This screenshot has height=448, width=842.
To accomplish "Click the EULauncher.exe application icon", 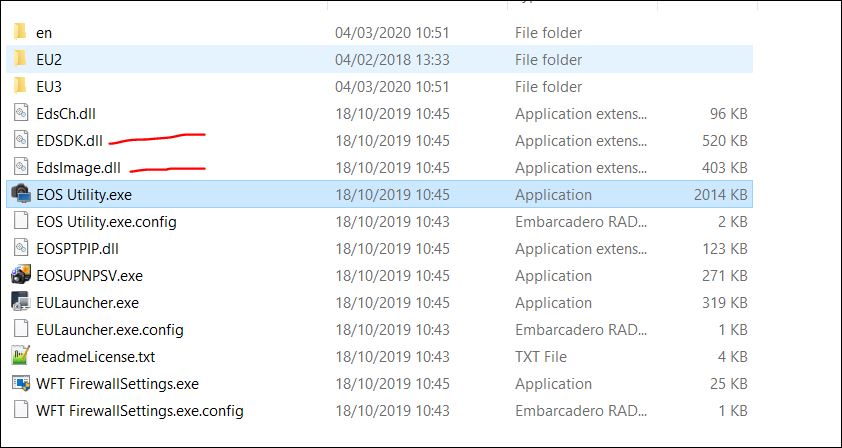I will pos(20,302).
